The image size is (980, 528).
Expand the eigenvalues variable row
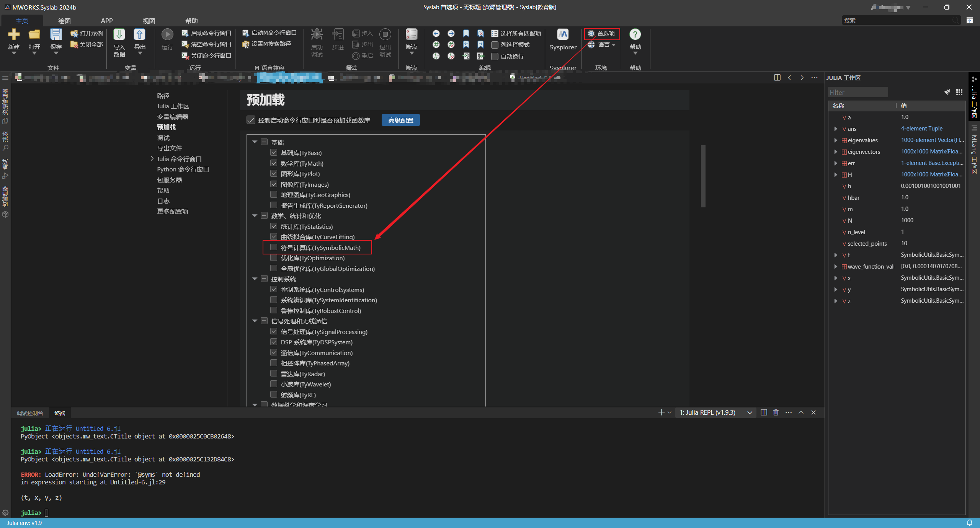(x=836, y=140)
